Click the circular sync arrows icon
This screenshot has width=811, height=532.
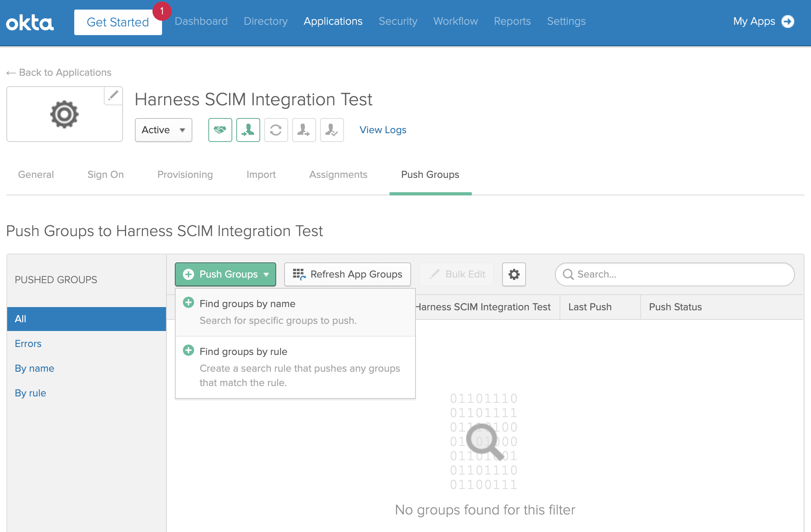[276, 130]
